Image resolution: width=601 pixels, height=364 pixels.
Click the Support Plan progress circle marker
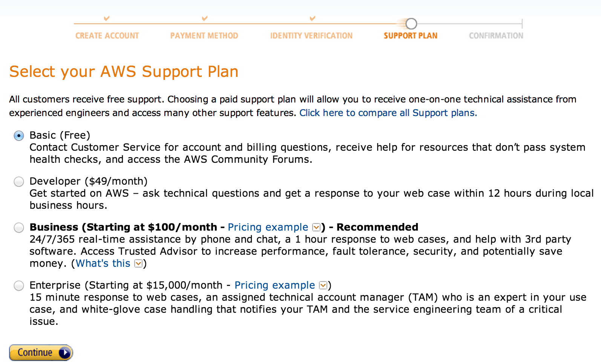(411, 24)
